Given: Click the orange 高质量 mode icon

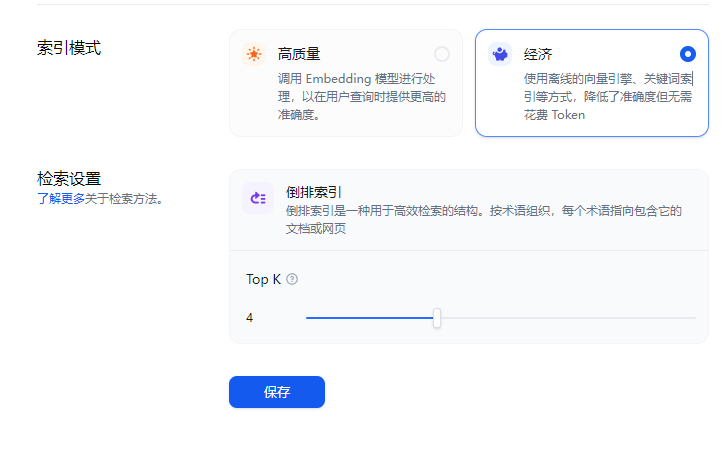Looking at the screenshot, I should (x=254, y=54).
